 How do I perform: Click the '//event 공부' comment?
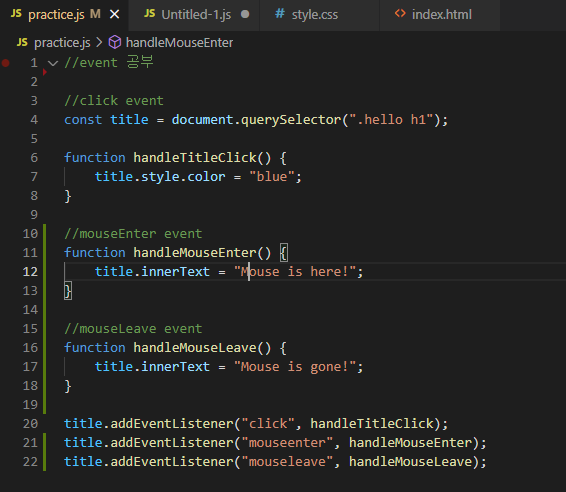(x=109, y=62)
